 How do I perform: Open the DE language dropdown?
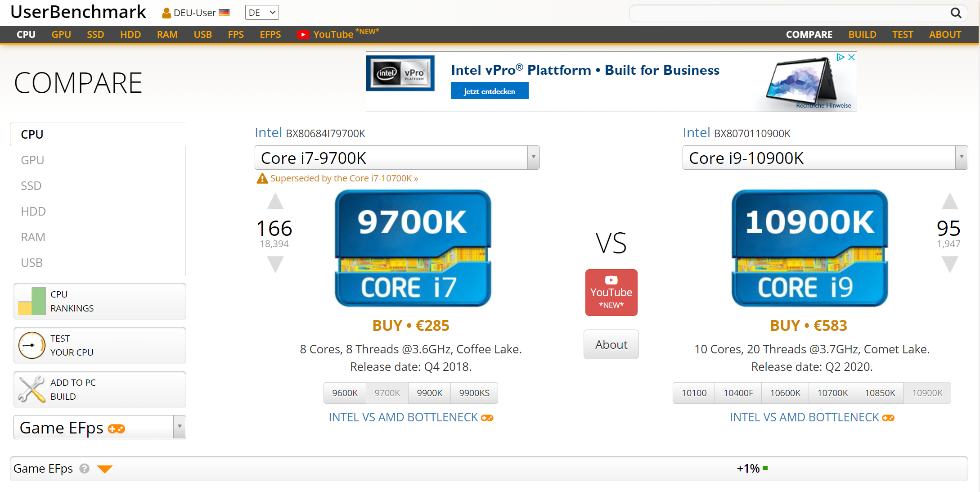[261, 12]
